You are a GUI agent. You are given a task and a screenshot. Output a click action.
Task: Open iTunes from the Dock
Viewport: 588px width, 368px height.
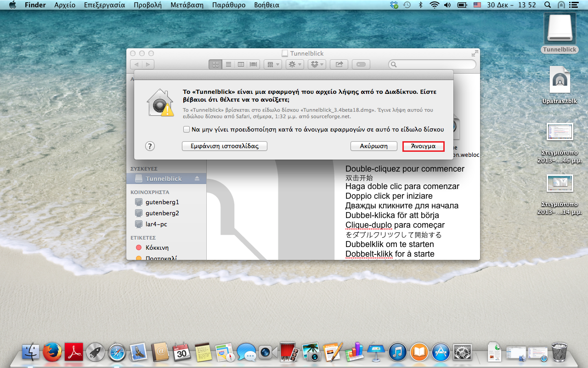(397, 352)
